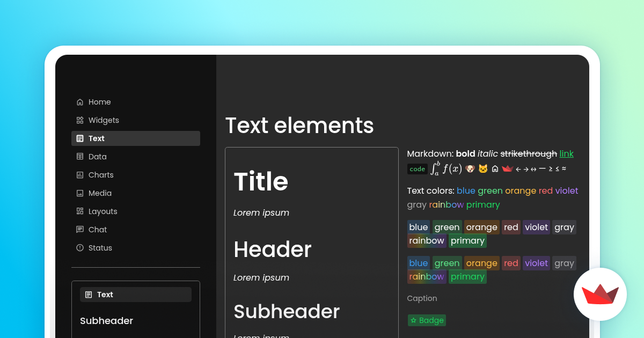Screen dimensions: 644x338
Task: Click the small Streamlit crown emoji after the house
Action: coord(507,168)
